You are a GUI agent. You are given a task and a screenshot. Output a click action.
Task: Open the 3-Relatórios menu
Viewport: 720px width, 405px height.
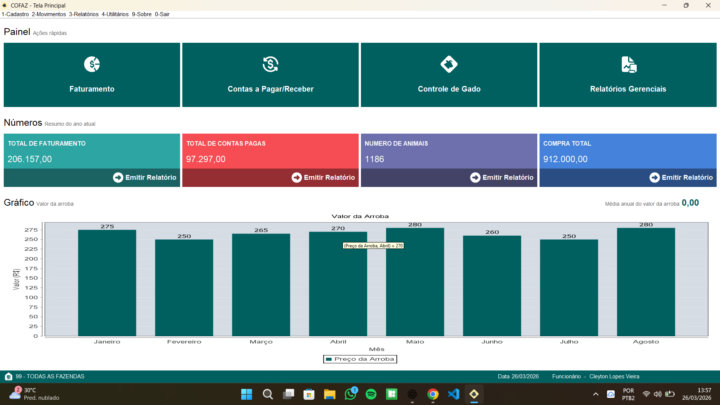(84, 14)
